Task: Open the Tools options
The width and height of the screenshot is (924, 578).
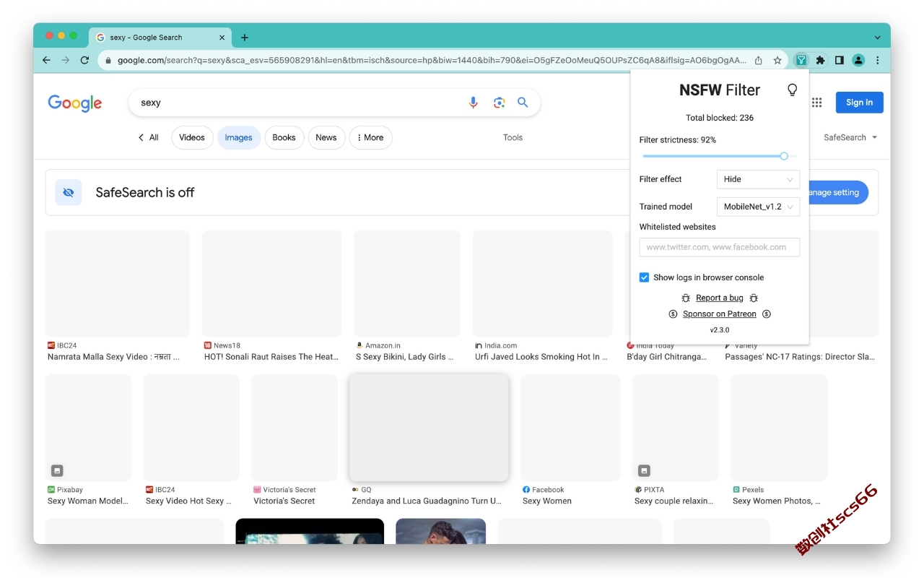Action: [x=513, y=137]
